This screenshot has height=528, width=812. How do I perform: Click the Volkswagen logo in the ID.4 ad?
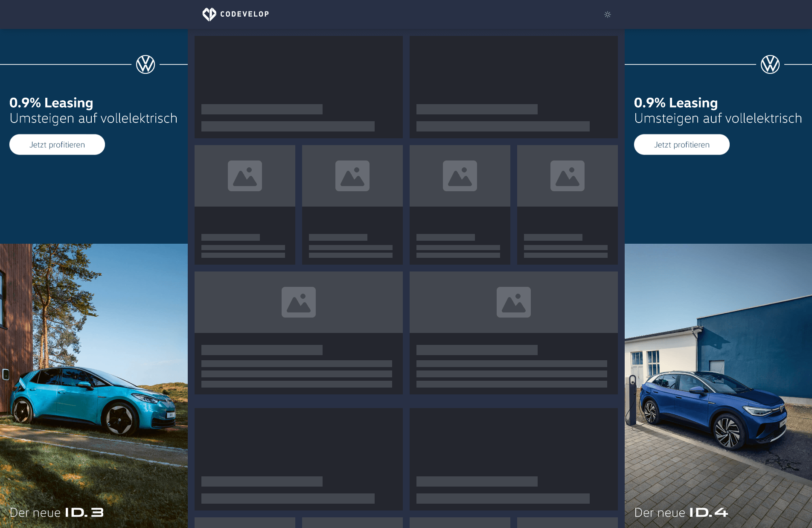[770, 64]
